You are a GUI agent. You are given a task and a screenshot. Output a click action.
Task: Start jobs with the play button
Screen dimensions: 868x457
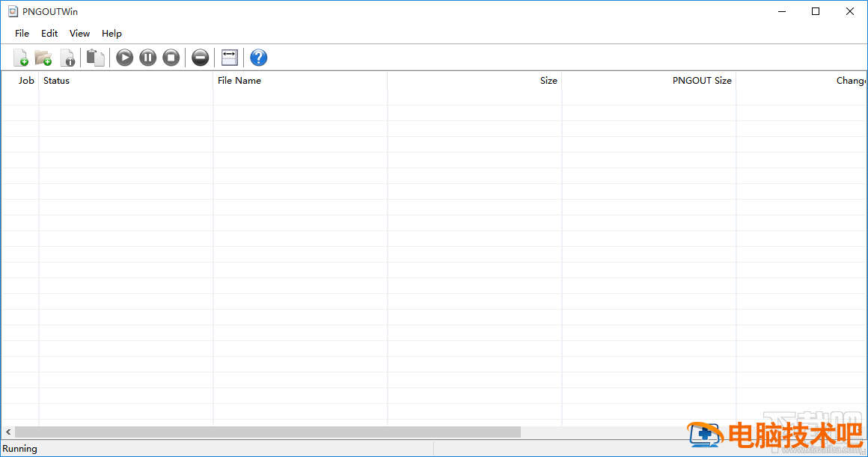pyautogui.click(x=124, y=58)
